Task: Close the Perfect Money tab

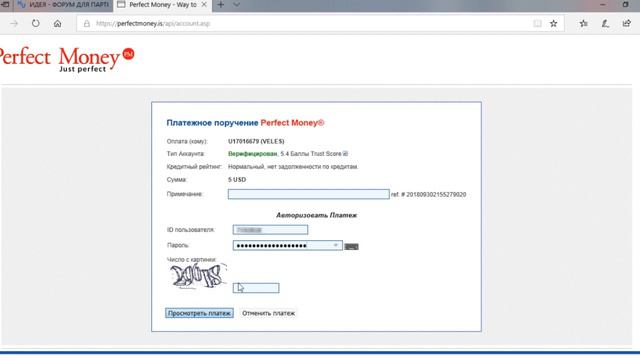Action: (x=204, y=5)
